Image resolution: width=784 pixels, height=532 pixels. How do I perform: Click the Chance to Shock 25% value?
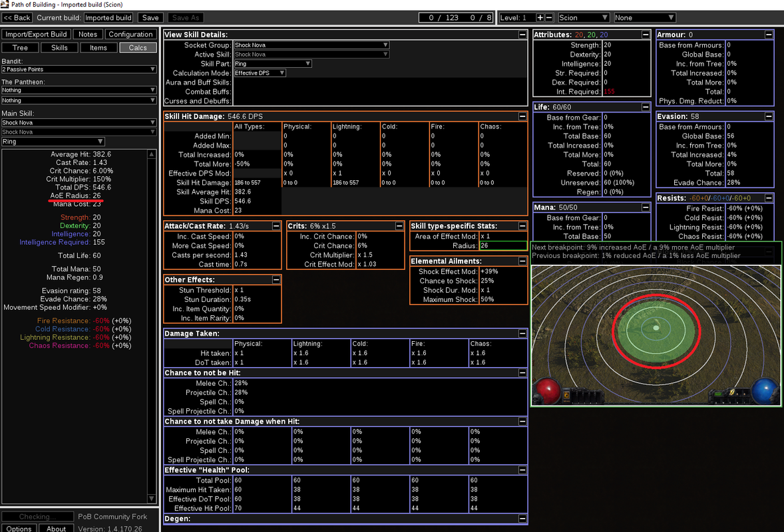487,281
